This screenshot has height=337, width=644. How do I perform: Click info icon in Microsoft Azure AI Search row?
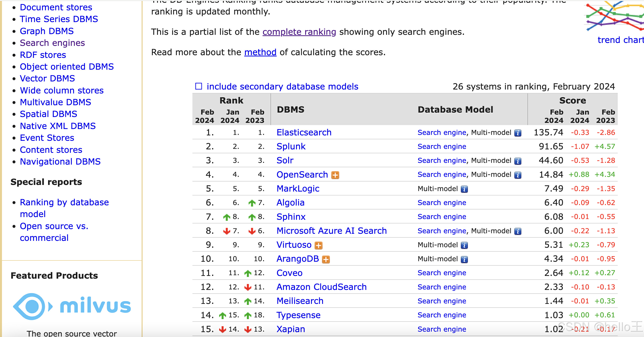point(518,231)
